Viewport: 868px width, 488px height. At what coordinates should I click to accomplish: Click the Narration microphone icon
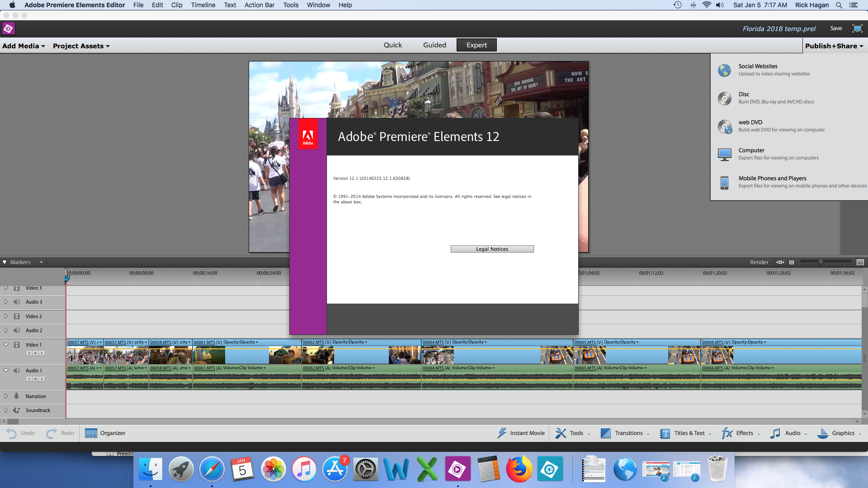pyautogui.click(x=17, y=396)
